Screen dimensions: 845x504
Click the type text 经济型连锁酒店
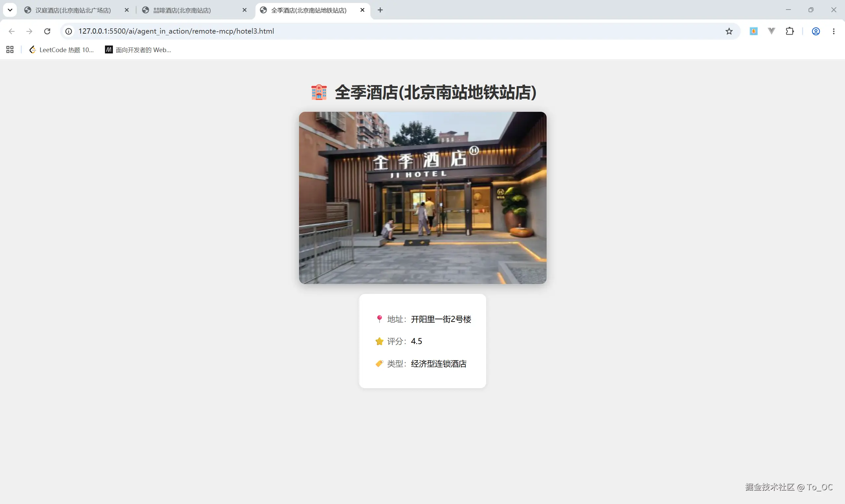point(439,364)
